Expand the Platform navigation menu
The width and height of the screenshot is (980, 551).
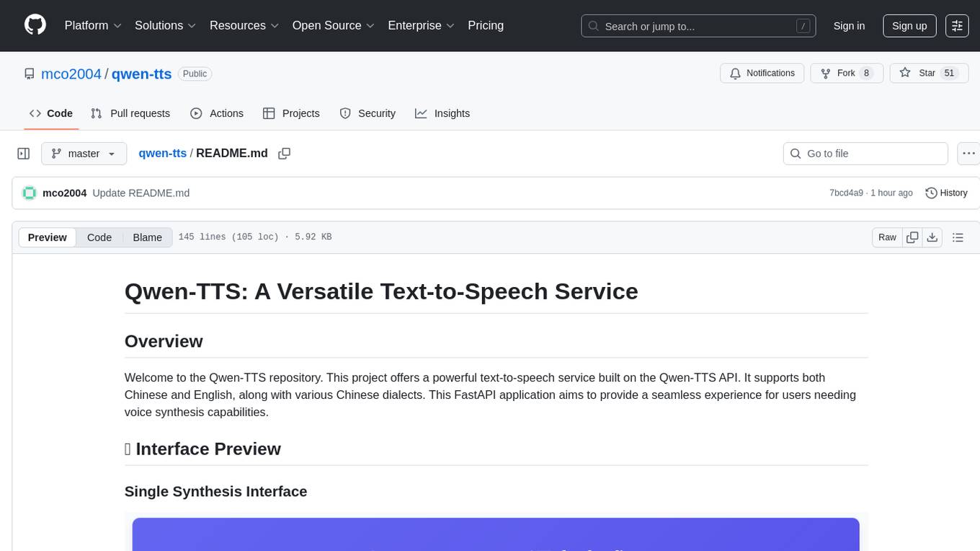[93, 25]
